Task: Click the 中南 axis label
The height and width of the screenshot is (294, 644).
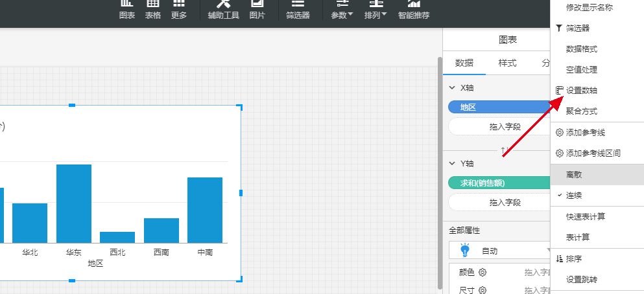Action: pos(205,253)
